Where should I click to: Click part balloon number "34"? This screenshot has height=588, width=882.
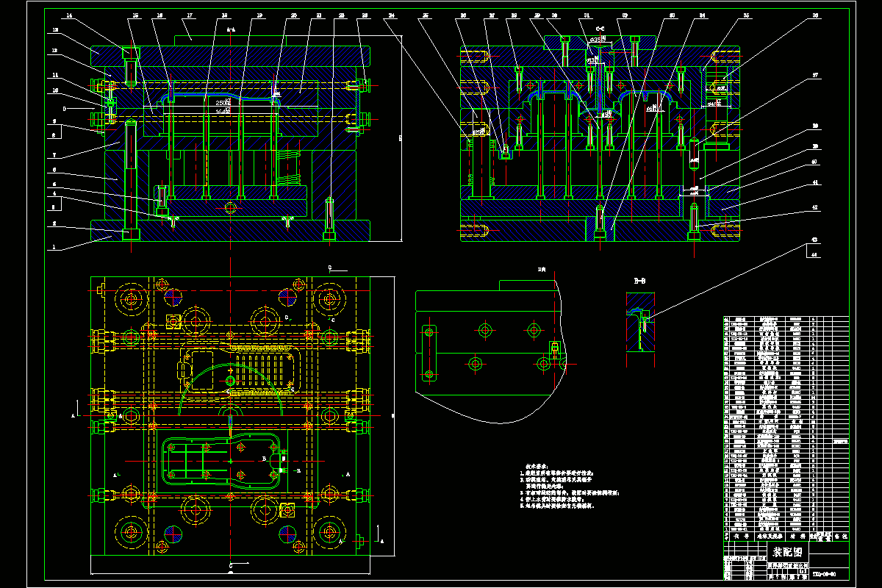click(702, 15)
